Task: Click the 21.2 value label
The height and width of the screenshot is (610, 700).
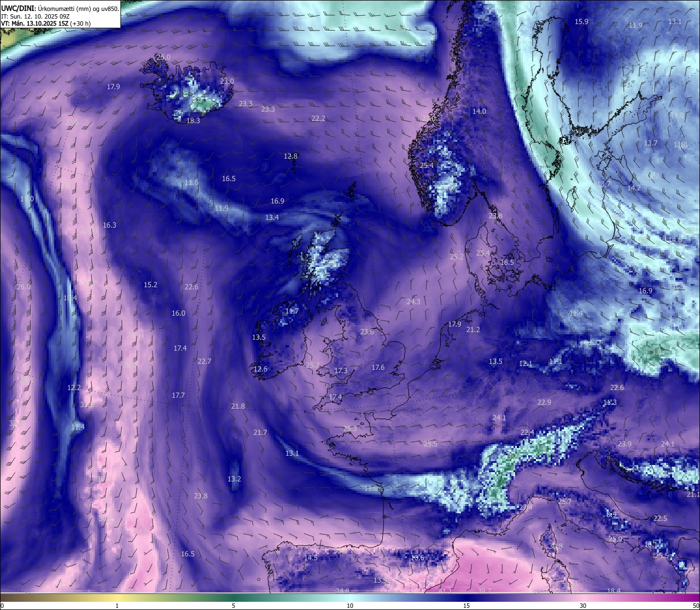Action: pyautogui.click(x=473, y=329)
